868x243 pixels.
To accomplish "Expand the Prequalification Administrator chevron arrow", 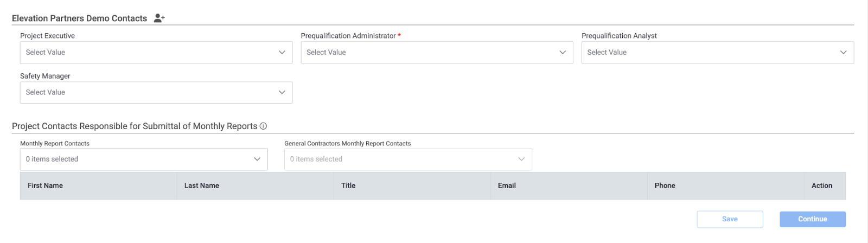I will [563, 53].
